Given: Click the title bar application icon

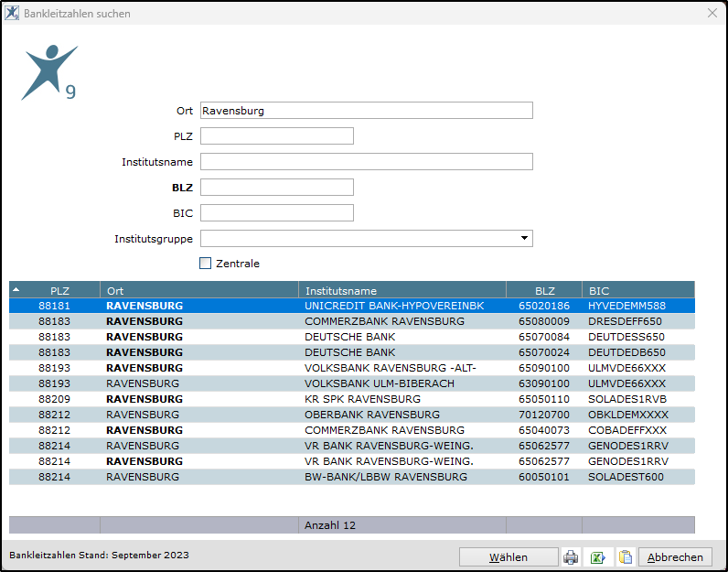Looking at the screenshot, I should [12, 13].
